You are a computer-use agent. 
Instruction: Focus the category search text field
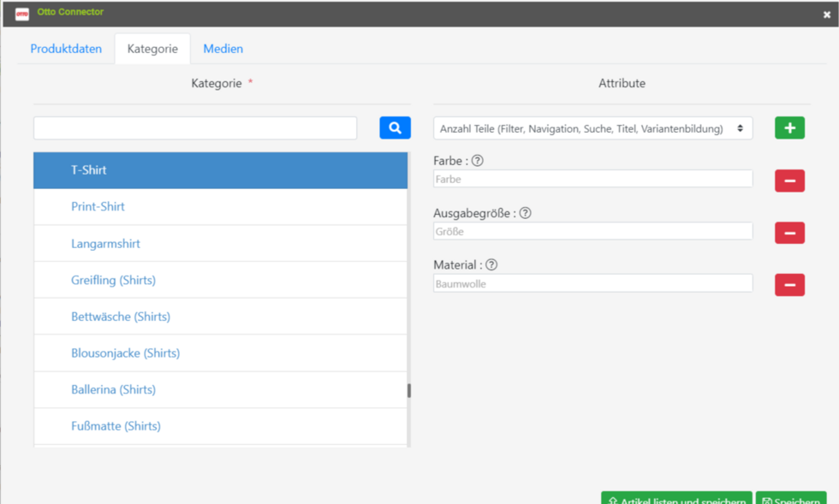(x=195, y=128)
